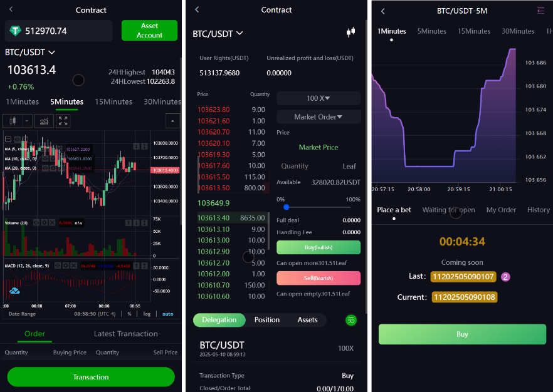The width and height of the screenshot is (553, 392).
Task: Switch to the 15Minutes tab in left panel
Action: click(x=113, y=101)
